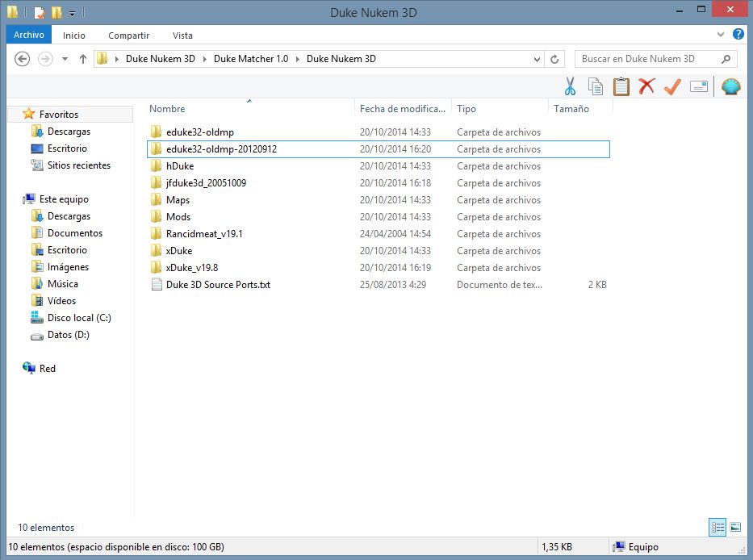Open the recent locations dropdown arrow
The width and height of the screenshot is (753, 560).
[x=65, y=59]
